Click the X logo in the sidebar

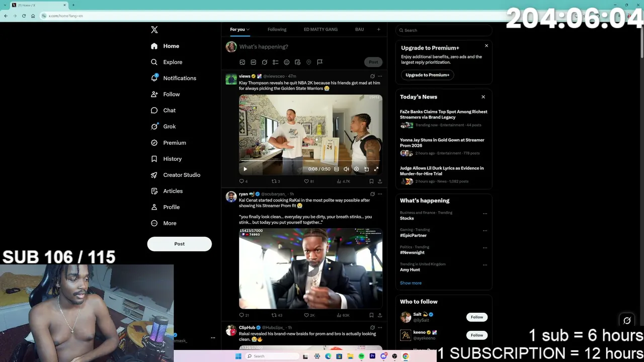[154, 30]
